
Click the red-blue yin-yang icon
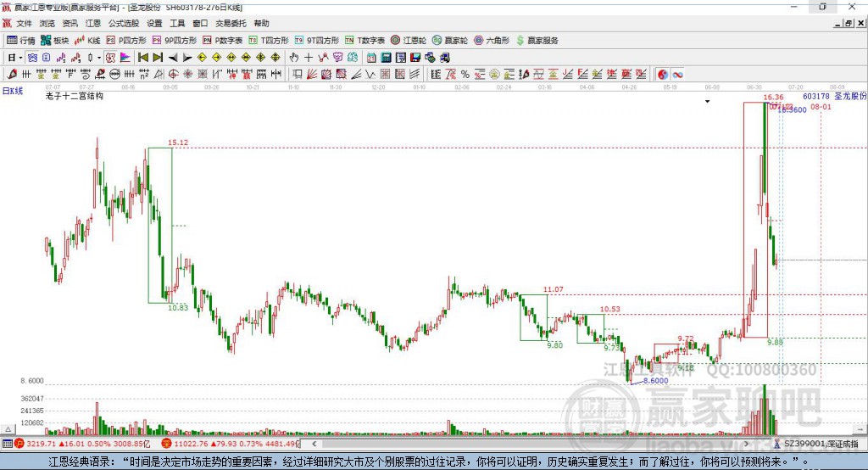662,75
